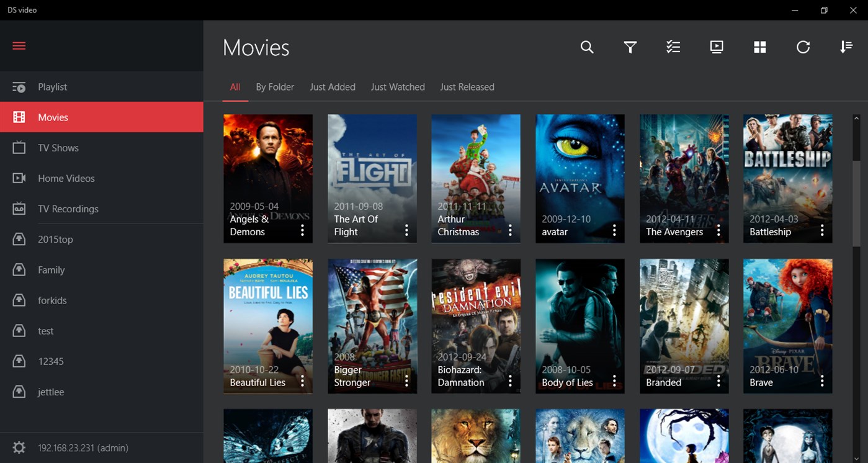Open the search icon
The image size is (868, 463).
586,47
